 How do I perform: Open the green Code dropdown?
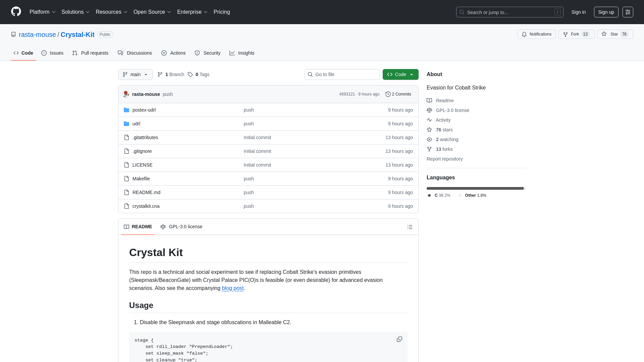(400, 74)
